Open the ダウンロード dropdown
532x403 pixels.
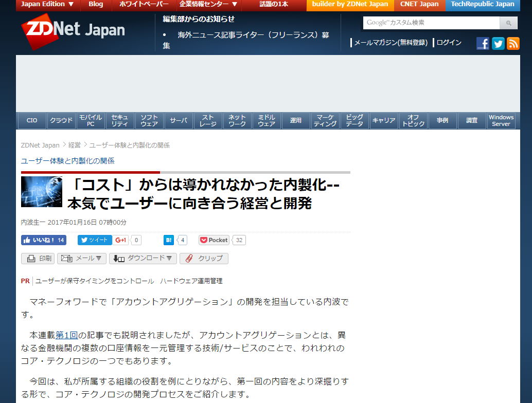(143, 259)
